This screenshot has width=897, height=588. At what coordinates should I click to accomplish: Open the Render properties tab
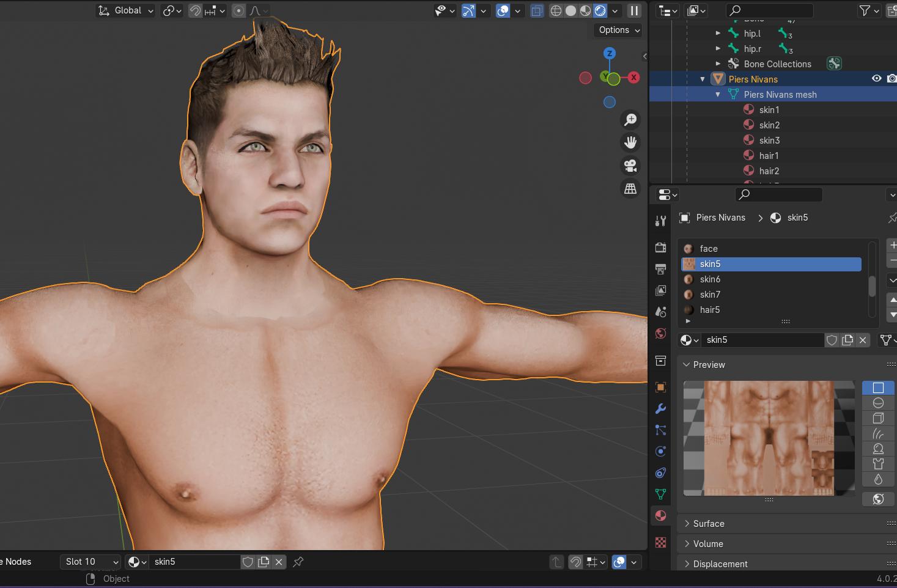[660, 248]
